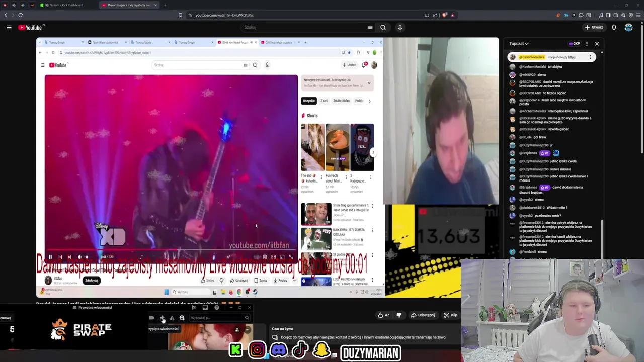Open the chat header more options menu
Viewport: 644px width, 362px height.
pyautogui.click(x=587, y=44)
